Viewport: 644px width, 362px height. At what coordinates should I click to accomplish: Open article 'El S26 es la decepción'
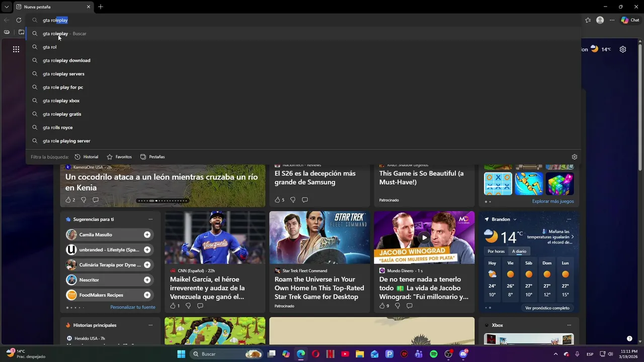point(315,177)
